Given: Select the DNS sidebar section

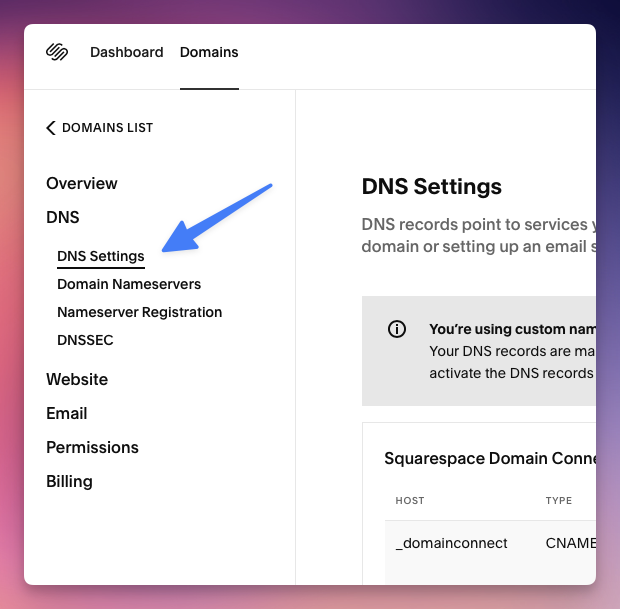Looking at the screenshot, I should coord(63,217).
